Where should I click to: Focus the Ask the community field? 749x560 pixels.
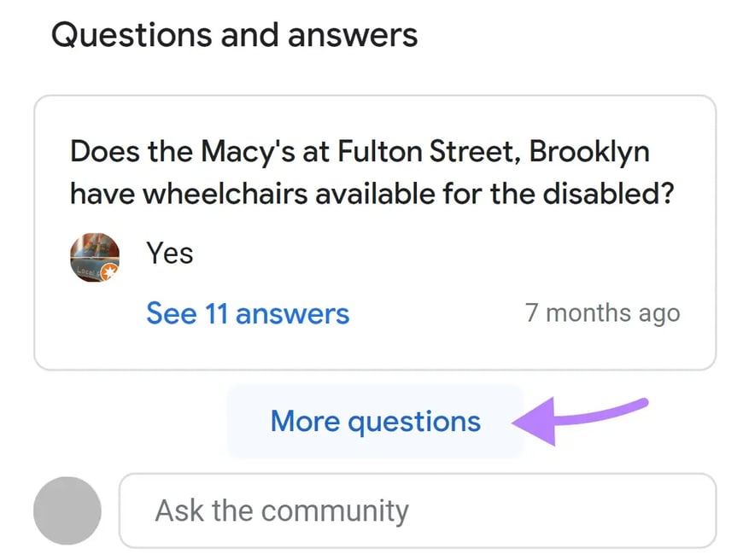click(418, 510)
